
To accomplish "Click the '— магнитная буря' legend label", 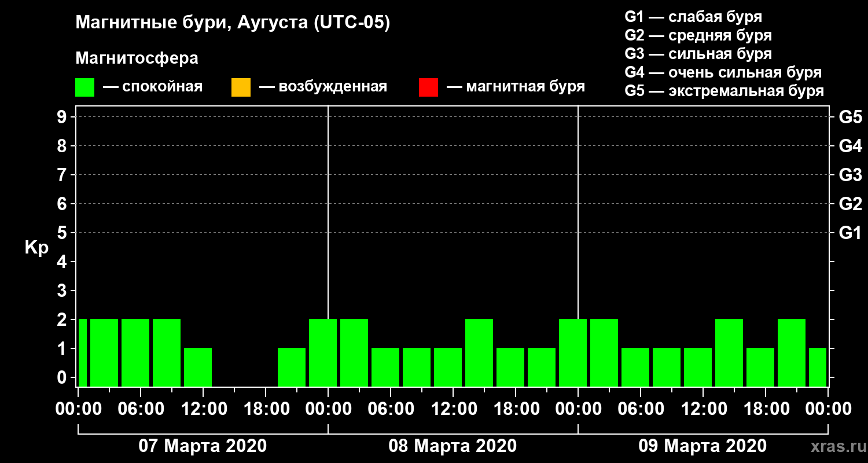I will click(516, 87).
